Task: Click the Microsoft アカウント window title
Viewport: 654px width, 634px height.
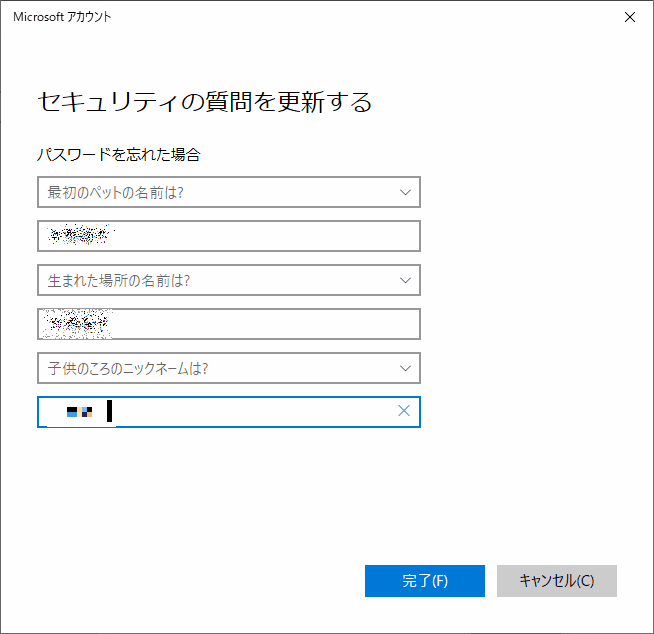Action: coord(62,17)
